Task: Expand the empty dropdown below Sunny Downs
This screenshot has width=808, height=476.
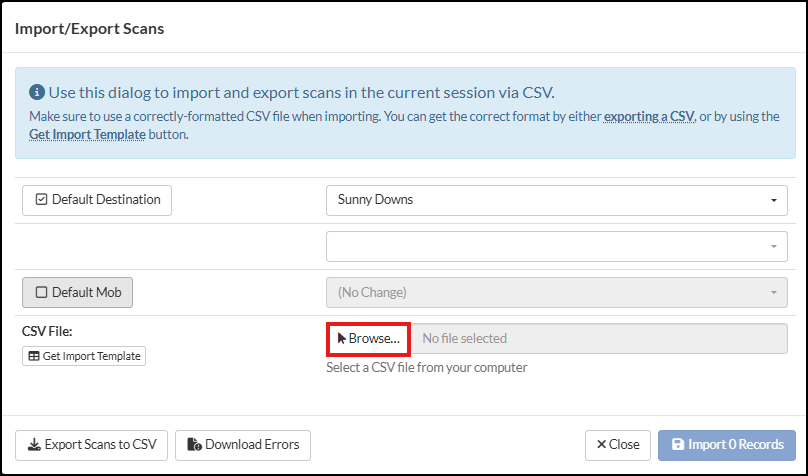Action: click(x=556, y=246)
